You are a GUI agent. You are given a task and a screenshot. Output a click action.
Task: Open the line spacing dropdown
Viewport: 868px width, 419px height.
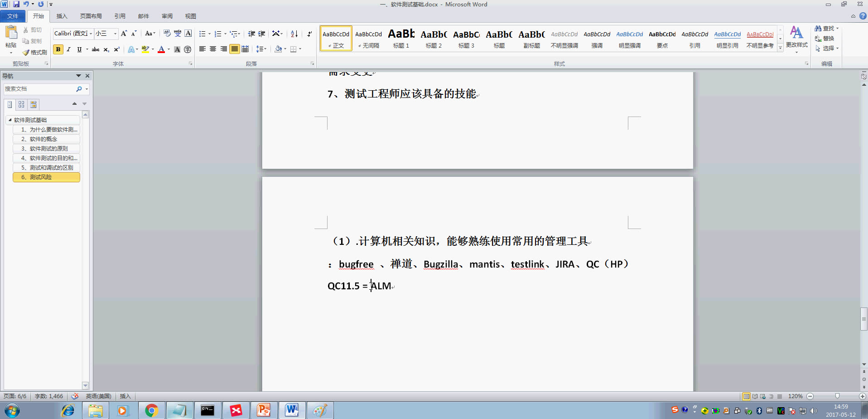click(261, 49)
